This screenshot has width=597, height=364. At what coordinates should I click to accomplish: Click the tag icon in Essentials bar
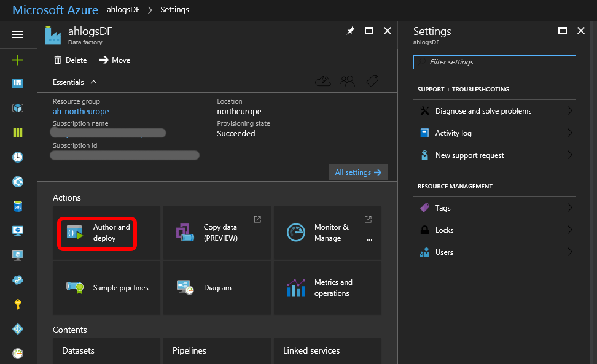click(372, 81)
